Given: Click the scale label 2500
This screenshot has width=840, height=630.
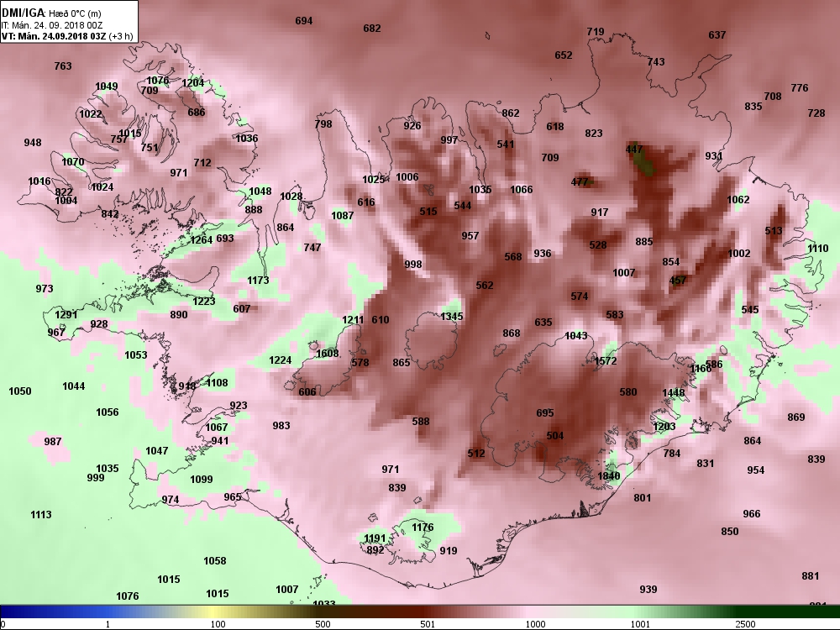Looking at the screenshot, I should point(746,624).
